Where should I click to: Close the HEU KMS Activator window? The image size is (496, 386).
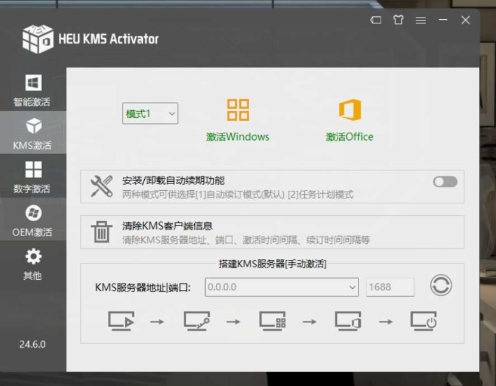[x=466, y=20]
